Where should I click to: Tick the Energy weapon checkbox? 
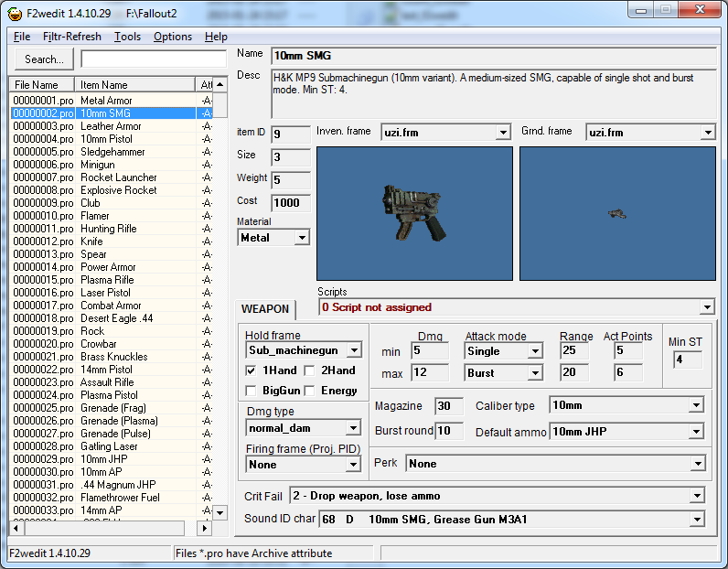[x=311, y=391]
